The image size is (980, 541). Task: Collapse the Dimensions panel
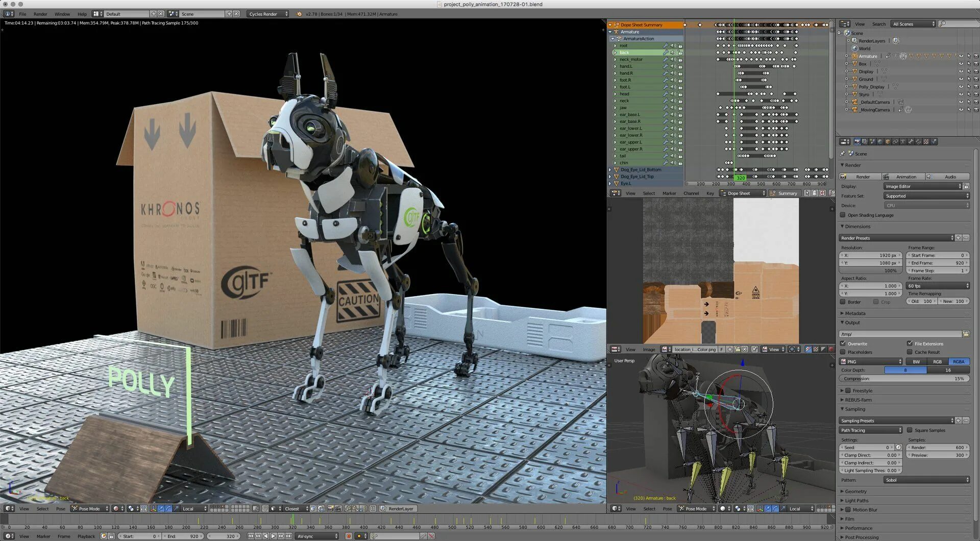tap(857, 226)
